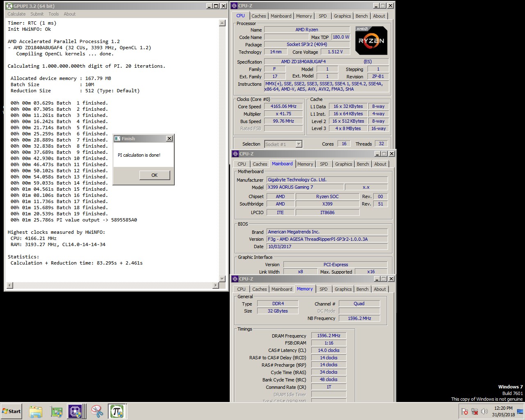Open the Snipping Tool scissors taskbar icon
525x420 pixels.
click(x=97, y=411)
